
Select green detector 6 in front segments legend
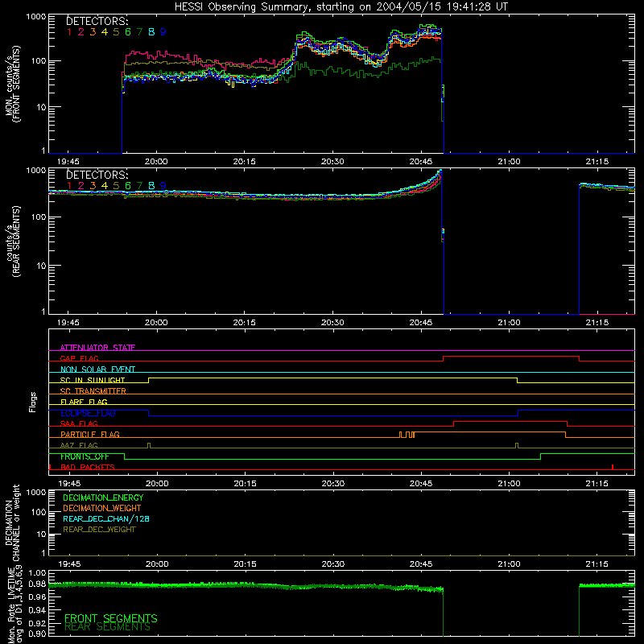tap(128, 32)
